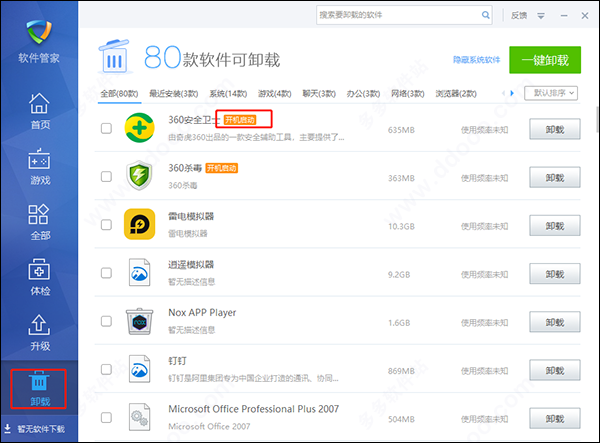
Task: Uninstall Nox APP Player via 卸载 button
Action: 555,322
